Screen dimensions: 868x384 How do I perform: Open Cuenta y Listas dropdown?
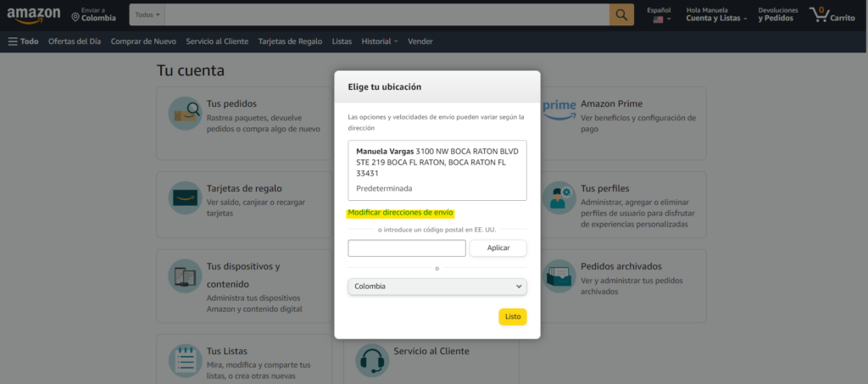(716, 14)
